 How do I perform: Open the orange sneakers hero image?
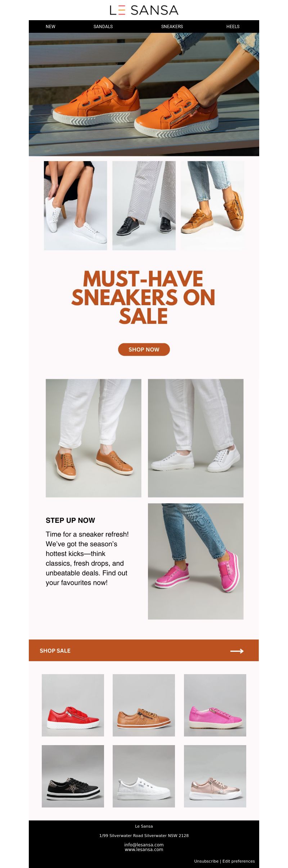(x=144, y=94)
